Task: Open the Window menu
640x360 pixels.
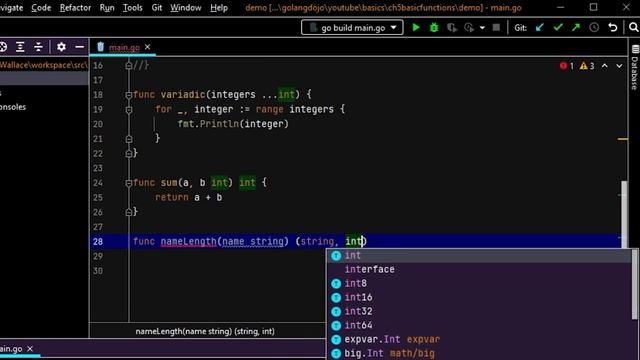Action: pyautogui.click(x=186, y=8)
